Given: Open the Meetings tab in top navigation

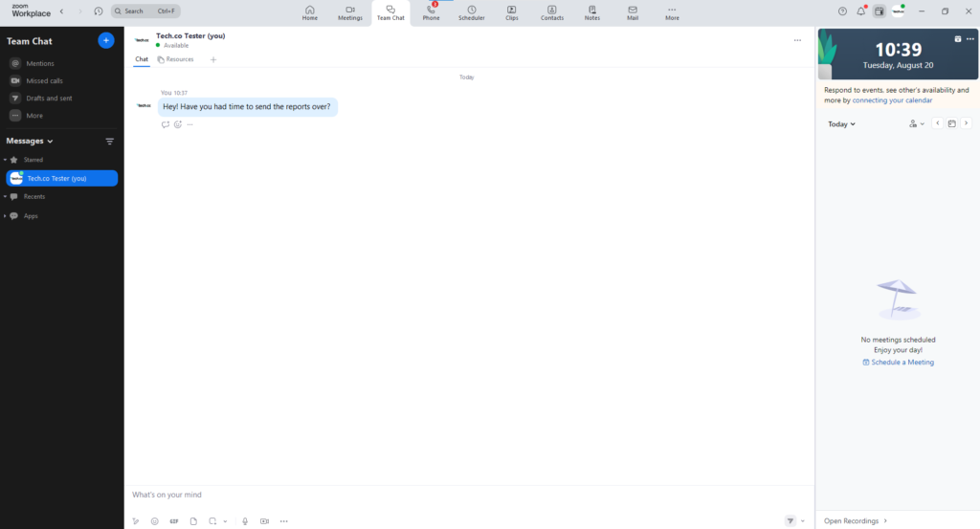Looking at the screenshot, I should (x=350, y=12).
